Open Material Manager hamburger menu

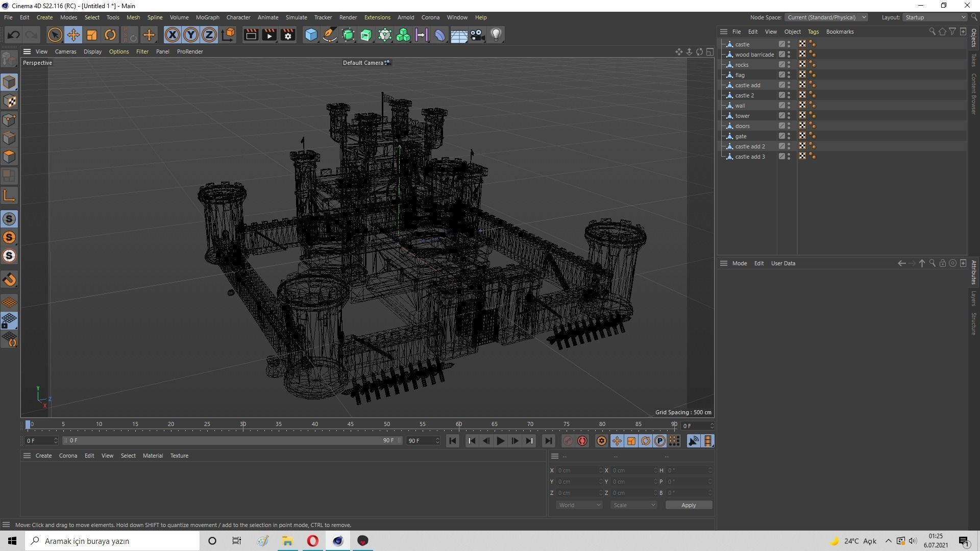point(27,456)
